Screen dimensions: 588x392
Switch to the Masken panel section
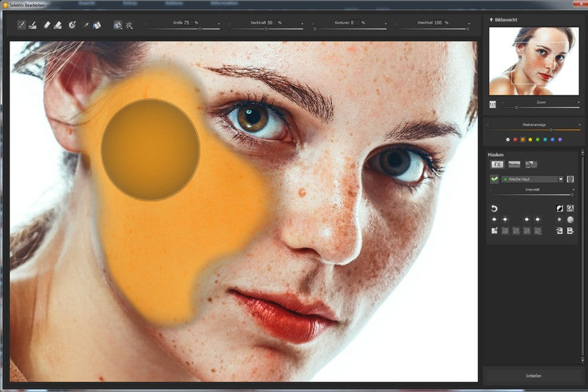click(x=495, y=155)
